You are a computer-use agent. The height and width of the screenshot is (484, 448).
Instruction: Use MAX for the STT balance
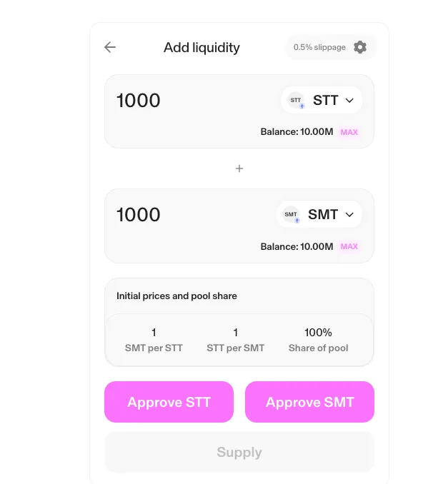(x=349, y=132)
